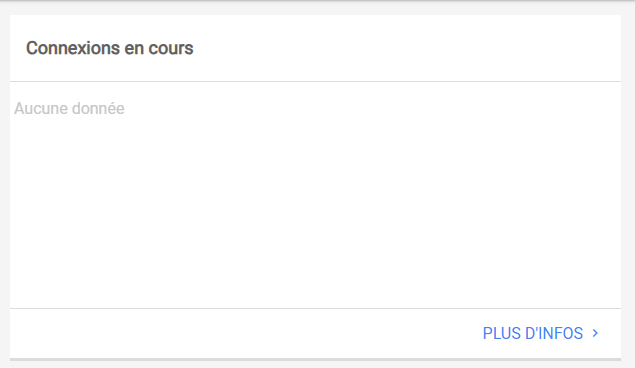The width and height of the screenshot is (635, 368).
Task: Open the PLUS D'INFOS link
Action: point(540,333)
